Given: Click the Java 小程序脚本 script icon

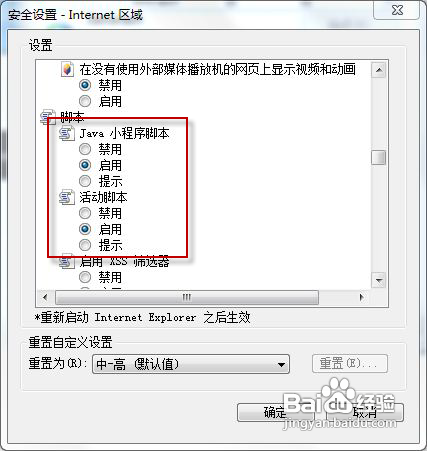Looking at the screenshot, I should click(x=66, y=133).
